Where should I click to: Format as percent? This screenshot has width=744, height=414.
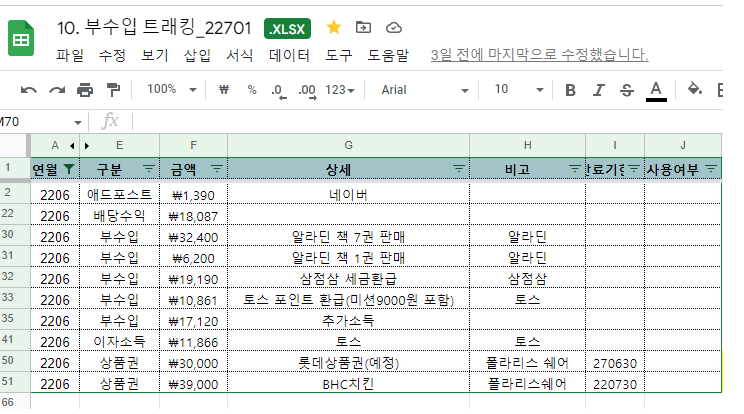click(x=252, y=90)
